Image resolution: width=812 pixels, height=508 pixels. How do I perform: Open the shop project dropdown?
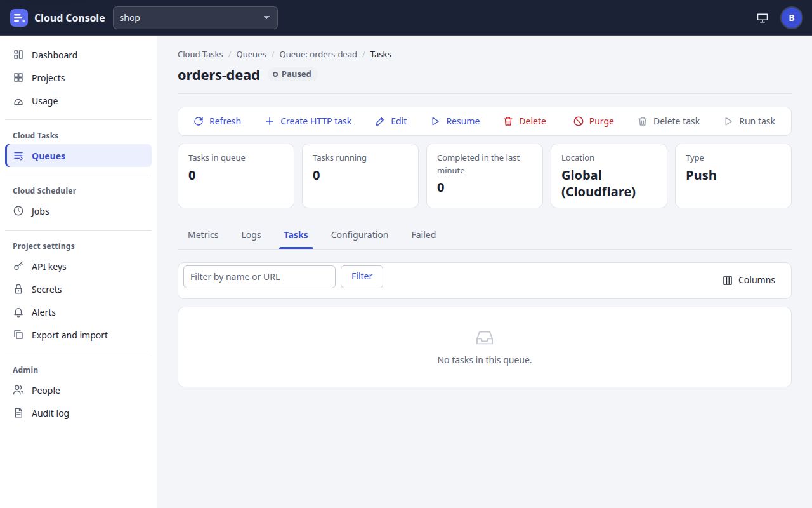click(195, 18)
